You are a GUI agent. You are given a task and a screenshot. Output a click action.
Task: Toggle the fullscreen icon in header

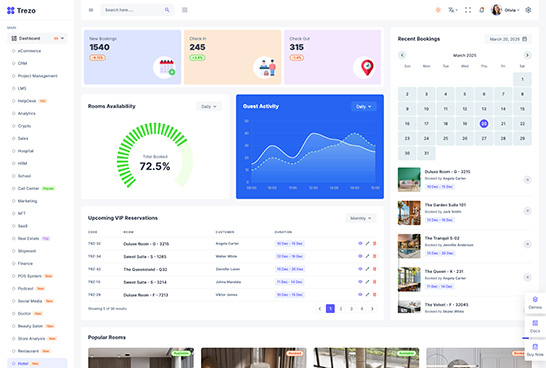click(468, 10)
